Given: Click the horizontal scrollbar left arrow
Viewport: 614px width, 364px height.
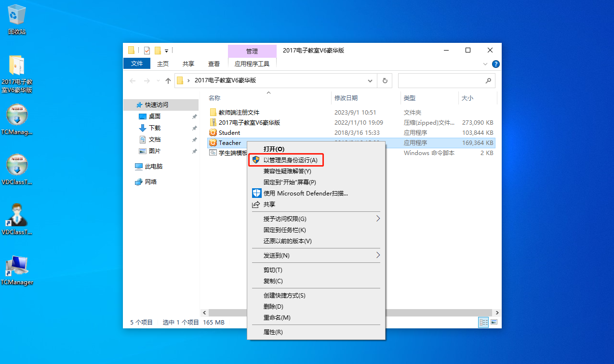Looking at the screenshot, I should 204,312.
